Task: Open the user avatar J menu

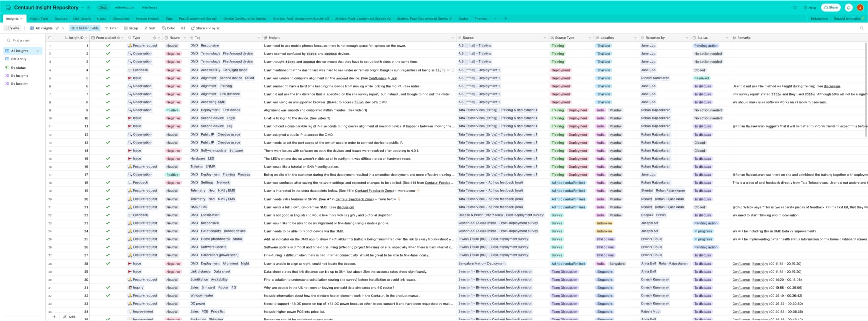Action: [860, 8]
